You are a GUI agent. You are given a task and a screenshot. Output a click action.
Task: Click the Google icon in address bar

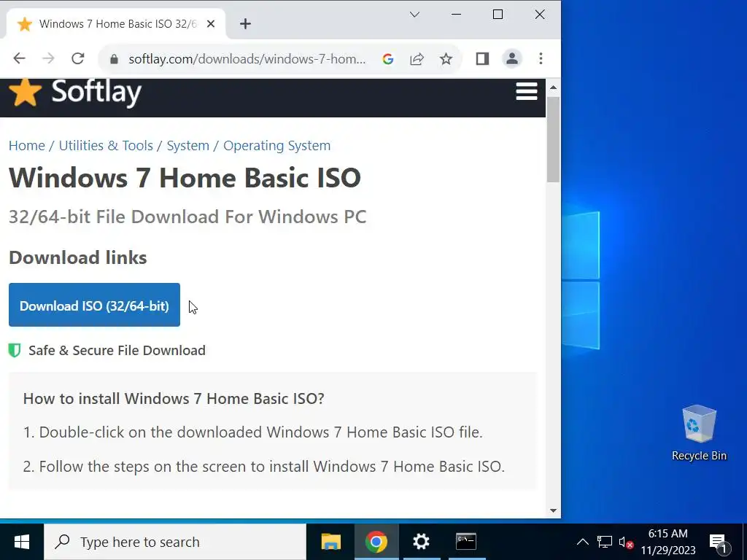[388, 59]
